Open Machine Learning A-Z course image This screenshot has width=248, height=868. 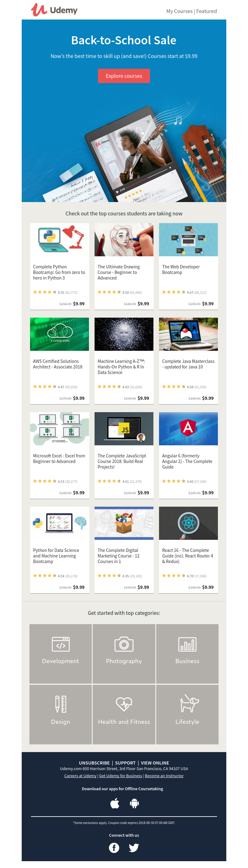click(124, 334)
